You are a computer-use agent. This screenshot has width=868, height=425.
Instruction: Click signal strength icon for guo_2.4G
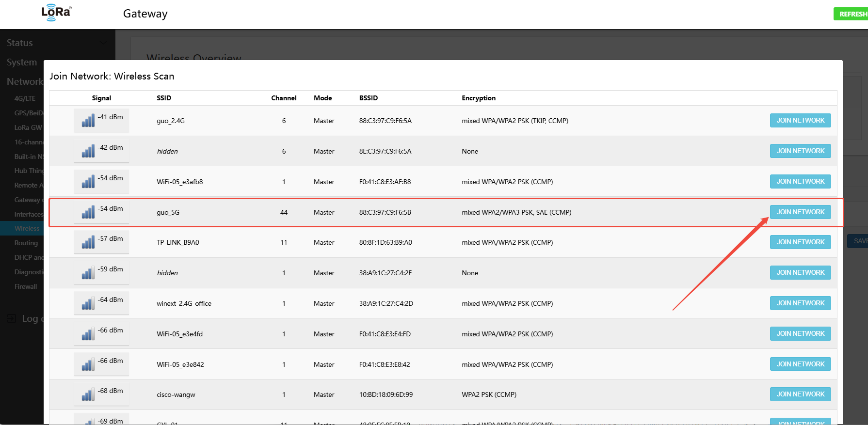click(x=88, y=121)
